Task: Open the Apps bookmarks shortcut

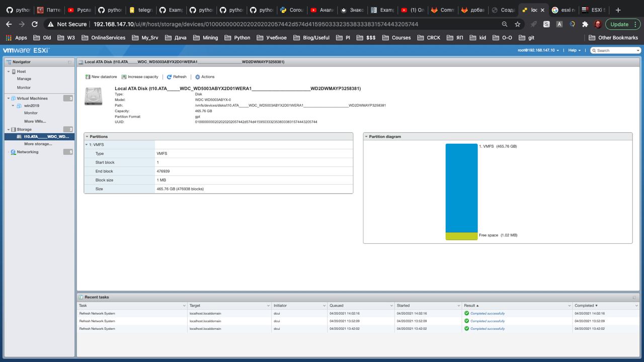Action: click(x=16, y=38)
